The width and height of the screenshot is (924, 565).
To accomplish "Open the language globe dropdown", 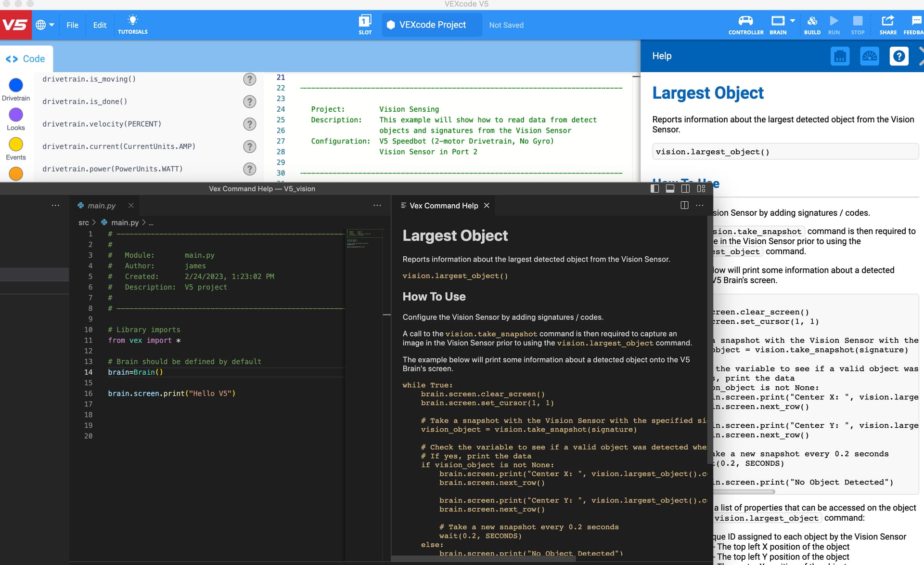I will click(45, 25).
